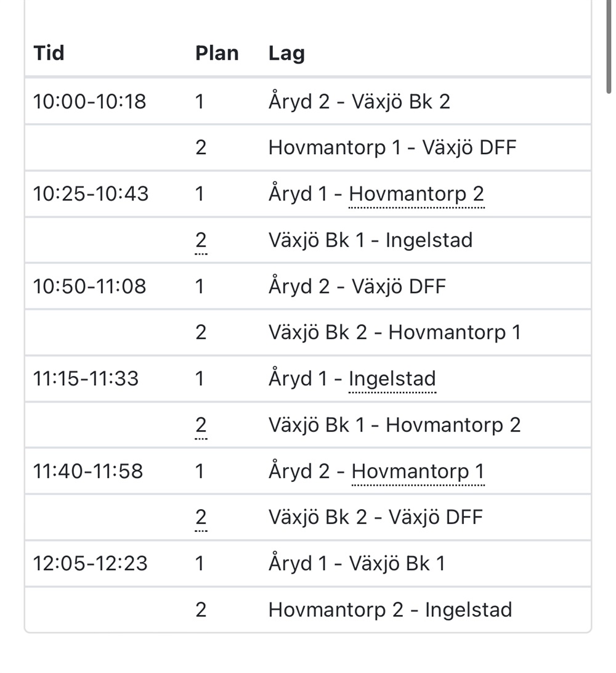
Task: Click underlined plan 2 beside Växjö Bk 1 - Hovmantorp 2
Action: (201, 425)
